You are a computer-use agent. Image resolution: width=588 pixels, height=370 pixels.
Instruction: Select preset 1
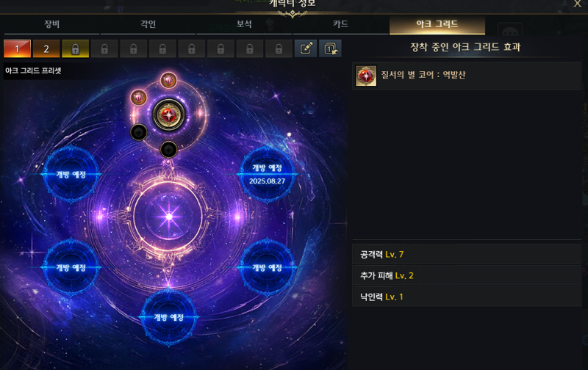point(17,48)
